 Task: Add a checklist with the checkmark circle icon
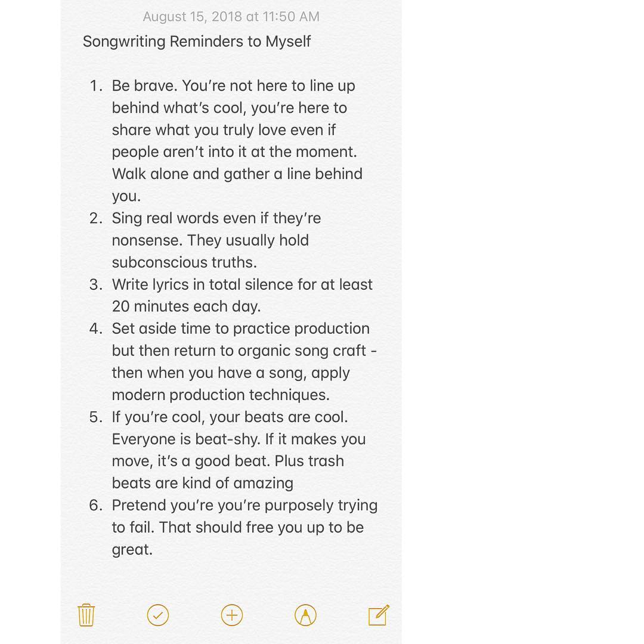[x=158, y=615]
